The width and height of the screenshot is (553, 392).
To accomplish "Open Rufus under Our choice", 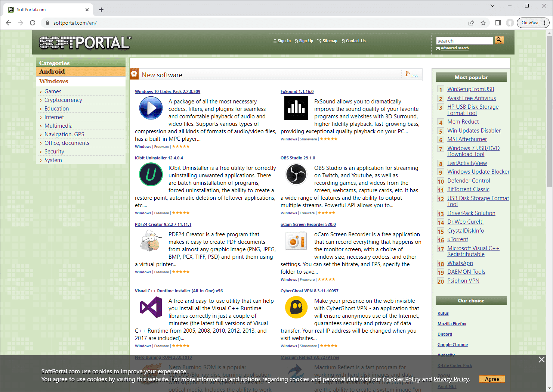I will (x=443, y=313).
